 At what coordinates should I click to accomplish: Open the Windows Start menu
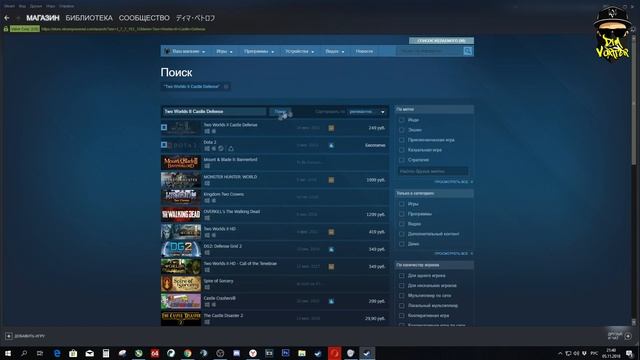click(x=8, y=353)
